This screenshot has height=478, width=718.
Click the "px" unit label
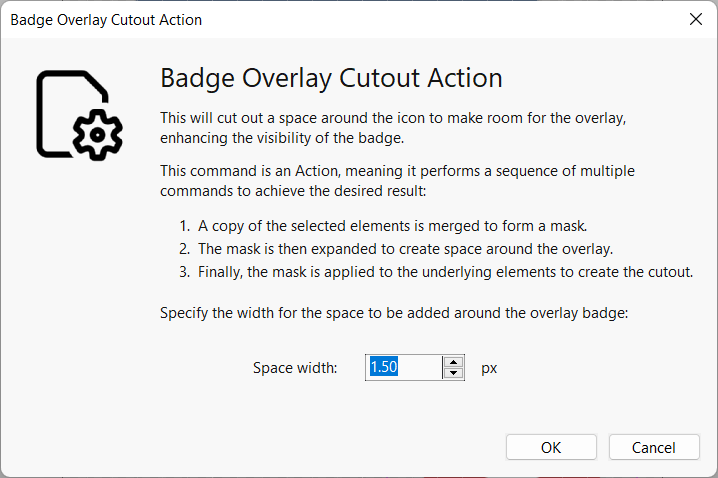(489, 368)
